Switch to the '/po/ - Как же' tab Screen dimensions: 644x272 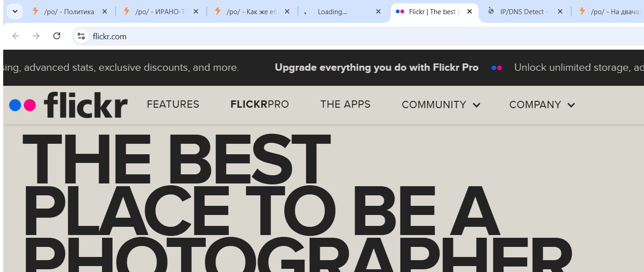pyautogui.click(x=252, y=11)
